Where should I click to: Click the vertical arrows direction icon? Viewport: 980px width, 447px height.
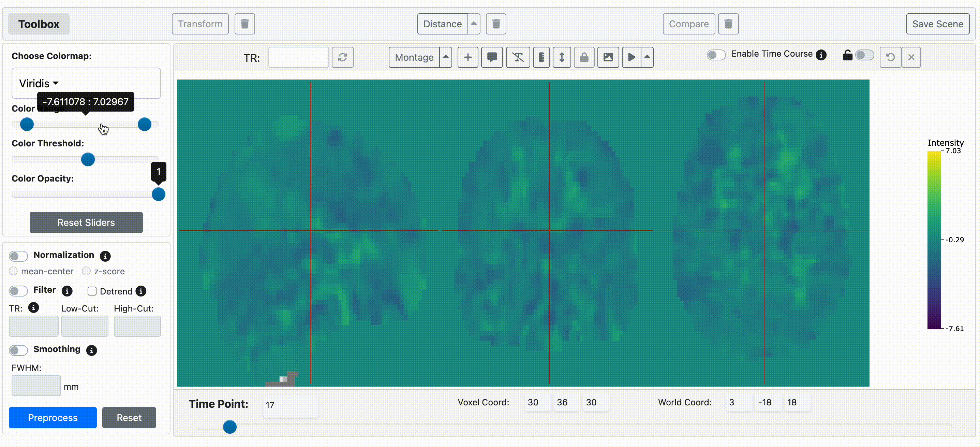(x=562, y=57)
